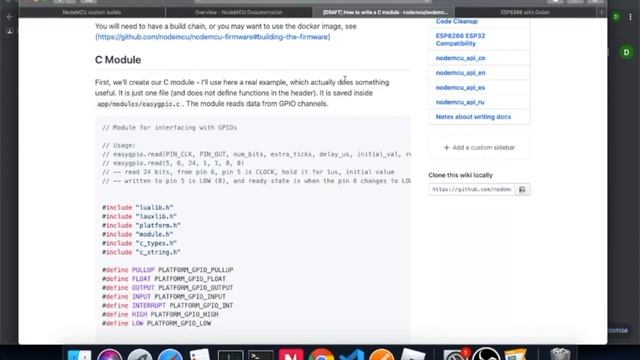This screenshot has height=360, width=640.
Task: Switch to NodeMCU custom builds tab
Action: point(92,12)
